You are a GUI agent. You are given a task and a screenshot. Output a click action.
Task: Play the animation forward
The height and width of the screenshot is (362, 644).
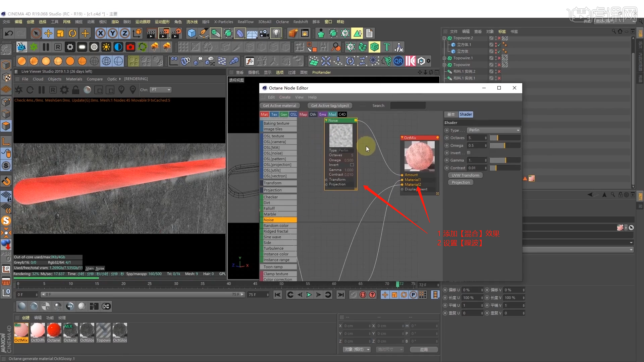[309, 295]
